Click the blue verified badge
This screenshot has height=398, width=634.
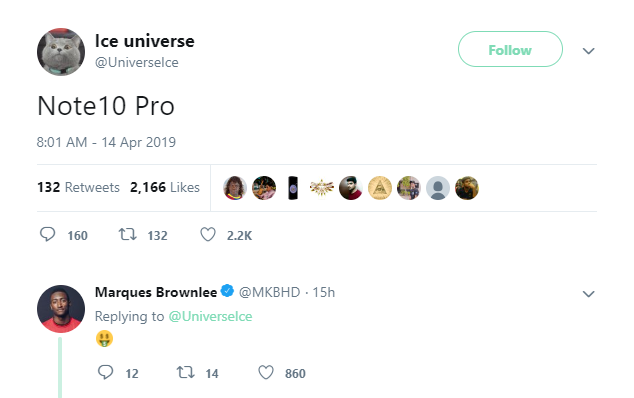click(228, 291)
